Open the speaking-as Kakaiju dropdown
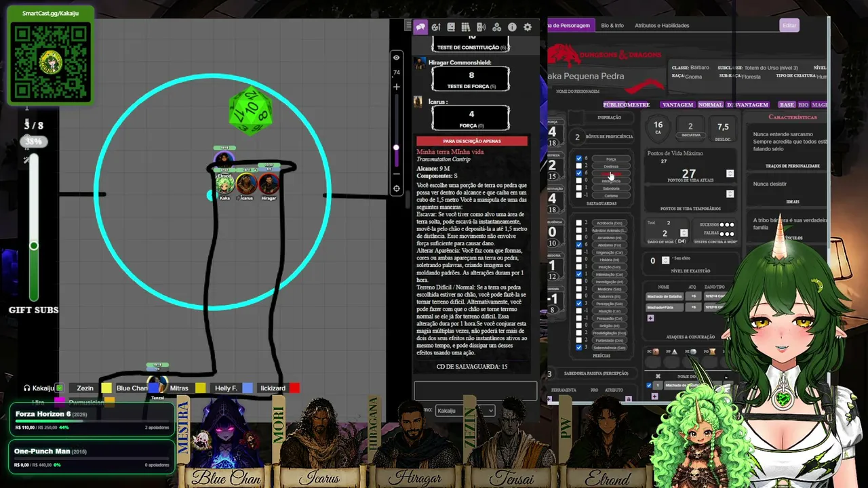Image resolution: width=868 pixels, height=488 pixels. pyautogui.click(x=465, y=411)
